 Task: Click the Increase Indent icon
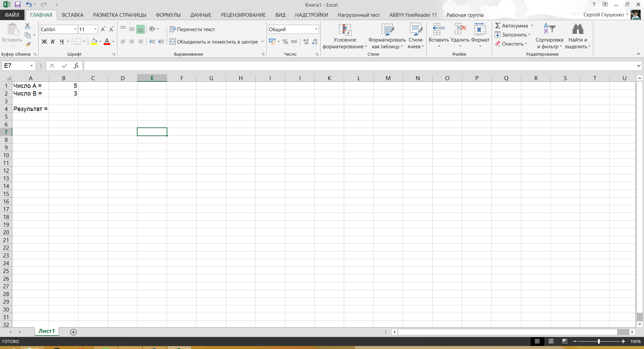[x=161, y=42]
